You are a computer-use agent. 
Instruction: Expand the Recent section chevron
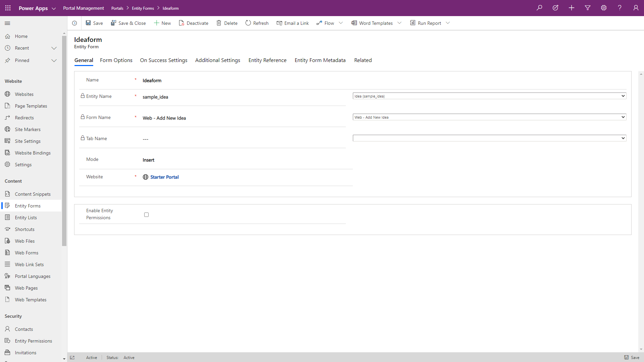tap(54, 48)
